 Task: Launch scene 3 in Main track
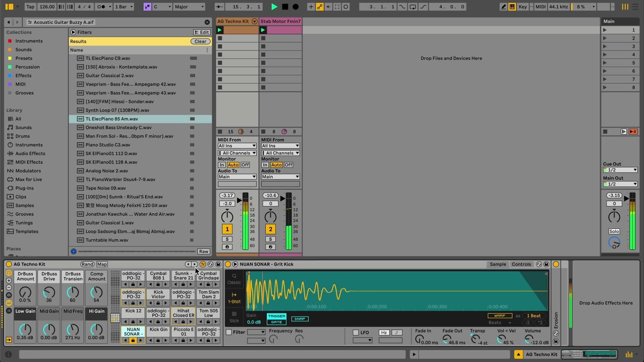click(x=605, y=46)
